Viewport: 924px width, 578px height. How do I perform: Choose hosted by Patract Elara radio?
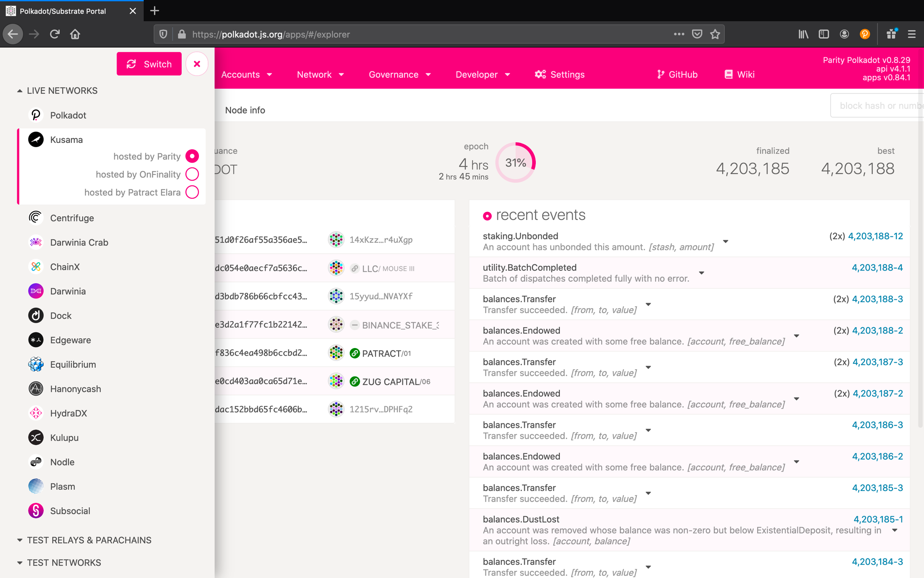coord(192,192)
